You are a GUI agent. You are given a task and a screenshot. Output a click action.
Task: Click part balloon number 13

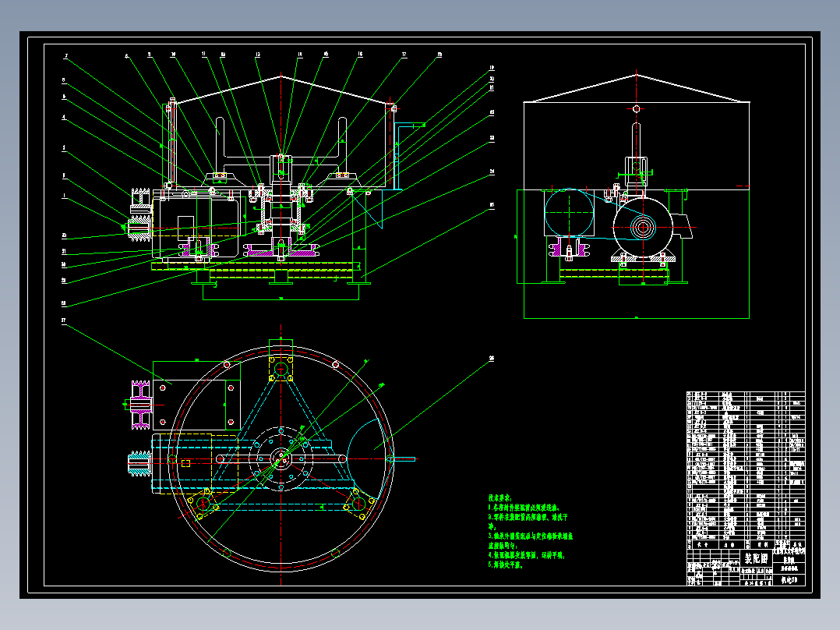258,54
